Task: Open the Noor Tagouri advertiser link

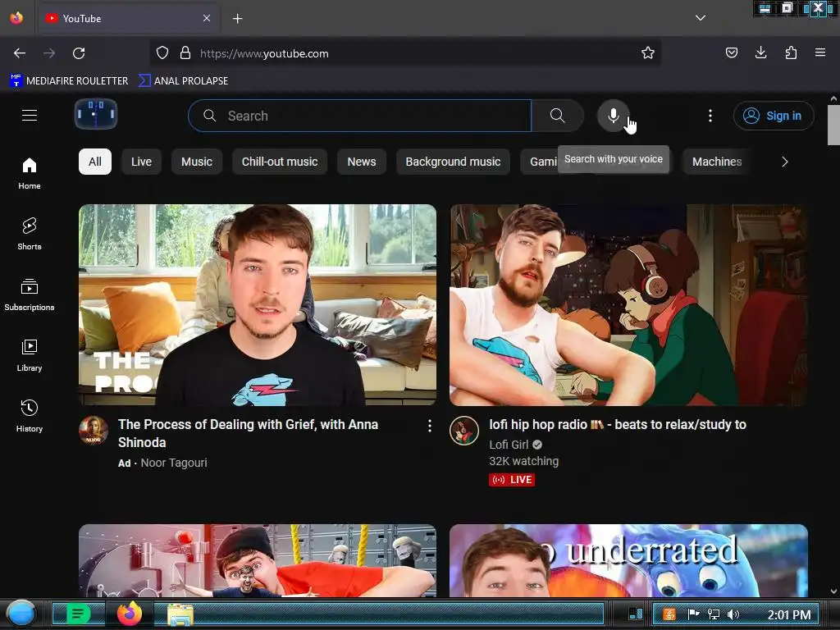Action: 174,463
